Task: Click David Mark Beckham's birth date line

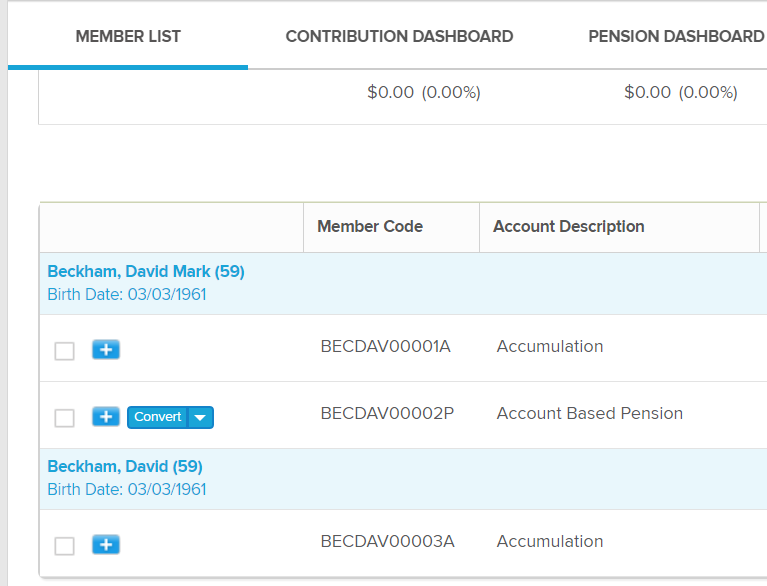Action: tap(127, 295)
